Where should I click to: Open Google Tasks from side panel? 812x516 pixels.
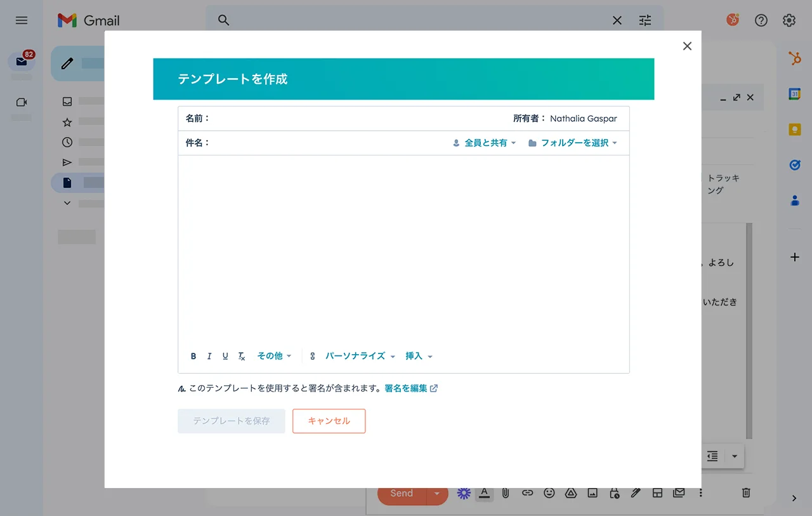[x=794, y=165]
